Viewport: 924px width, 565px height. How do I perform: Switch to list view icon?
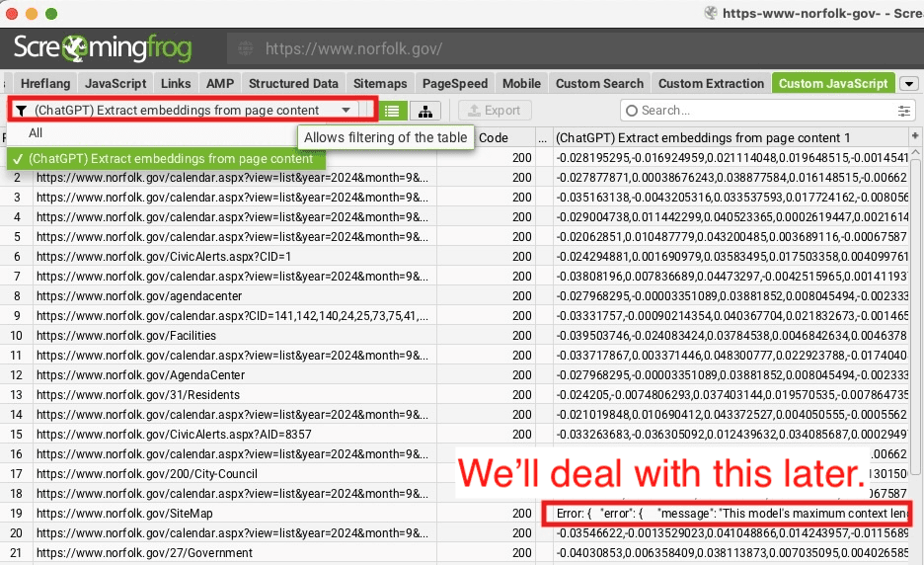coord(392,111)
